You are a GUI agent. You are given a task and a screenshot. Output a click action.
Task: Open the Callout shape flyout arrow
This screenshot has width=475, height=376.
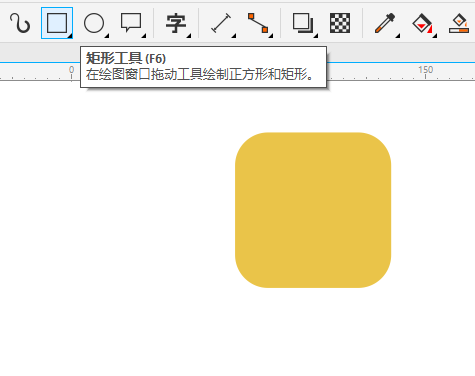click(x=144, y=36)
